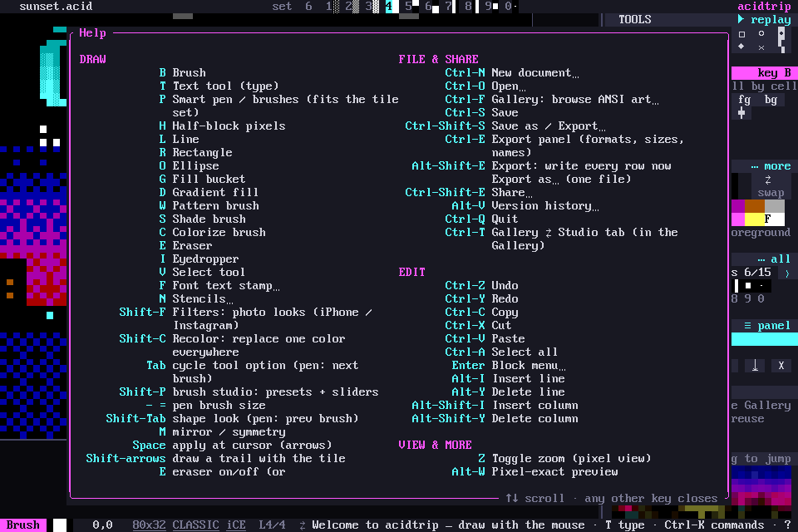Open the L4/4 layer indicator
The width and height of the screenshot is (798, 532).
273,525
